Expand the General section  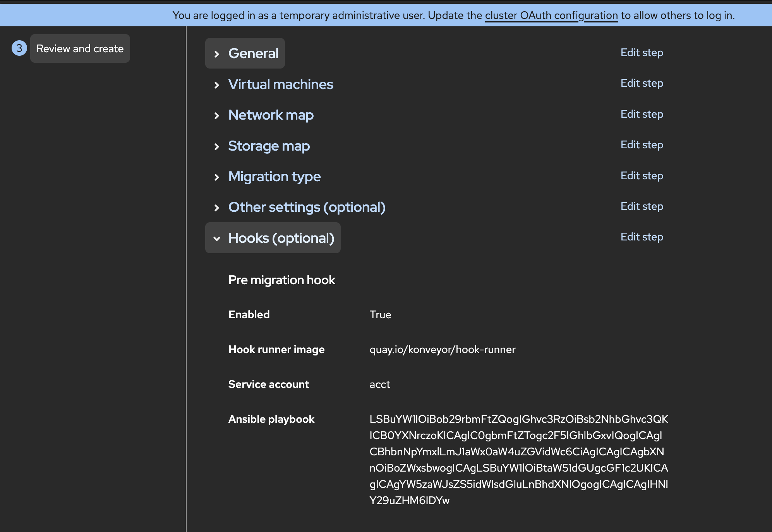245,53
